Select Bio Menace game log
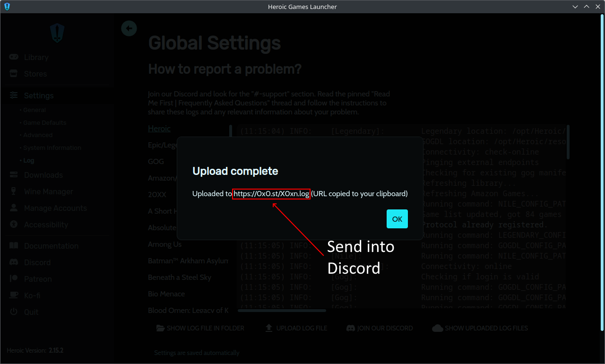This screenshot has height=364, width=605. [x=166, y=294]
